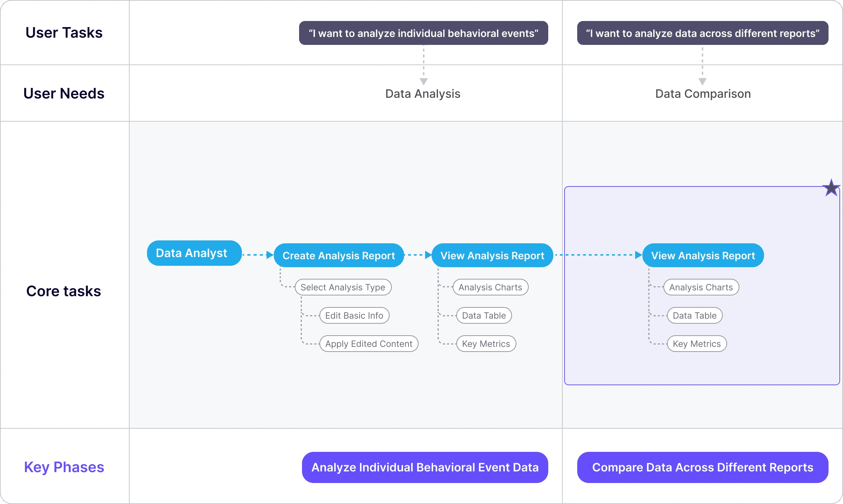Click Data Table in highlighted box
The width and height of the screenshot is (843, 504).
coord(695,315)
